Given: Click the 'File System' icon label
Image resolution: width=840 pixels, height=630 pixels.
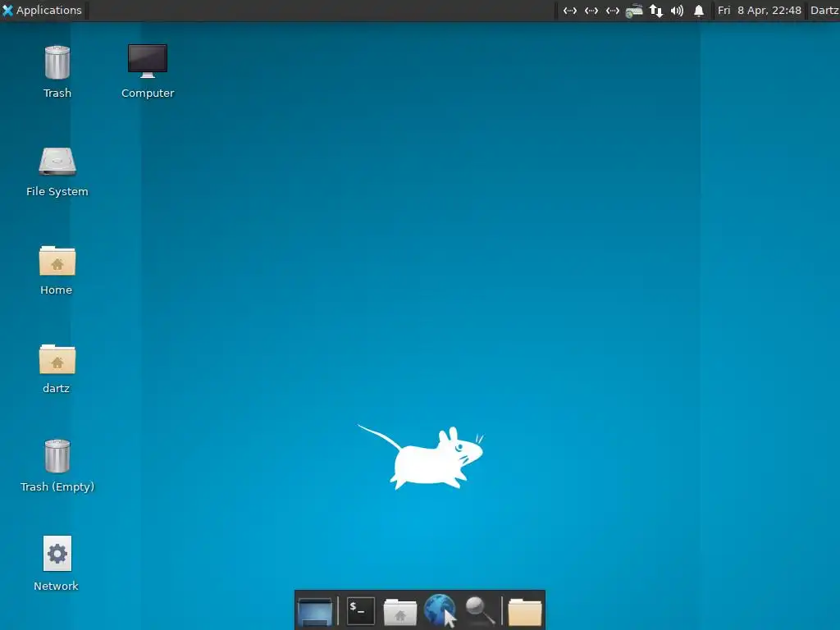Looking at the screenshot, I should [x=57, y=191].
